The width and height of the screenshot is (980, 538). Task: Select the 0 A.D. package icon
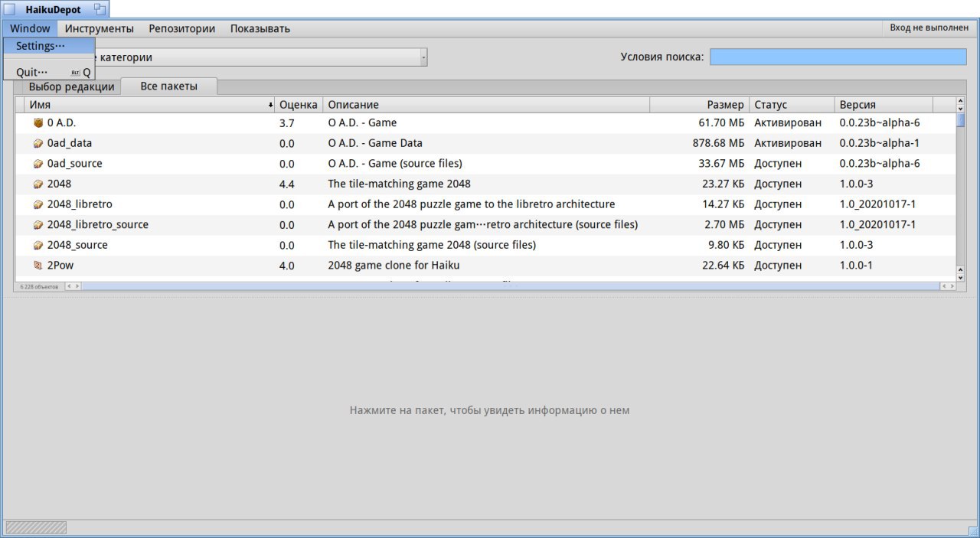point(38,122)
